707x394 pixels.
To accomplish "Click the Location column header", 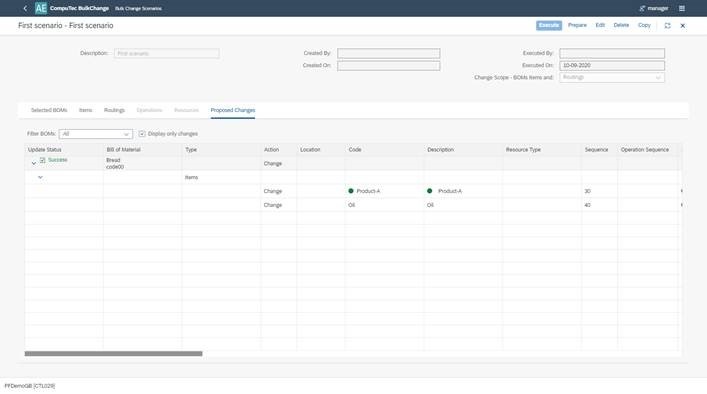I will (x=321, y=150).
